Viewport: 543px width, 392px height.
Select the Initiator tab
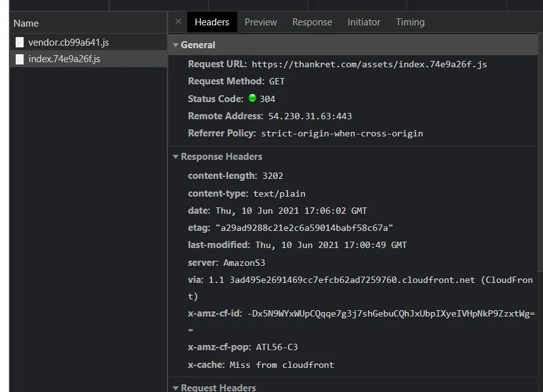tap(364, 22)
